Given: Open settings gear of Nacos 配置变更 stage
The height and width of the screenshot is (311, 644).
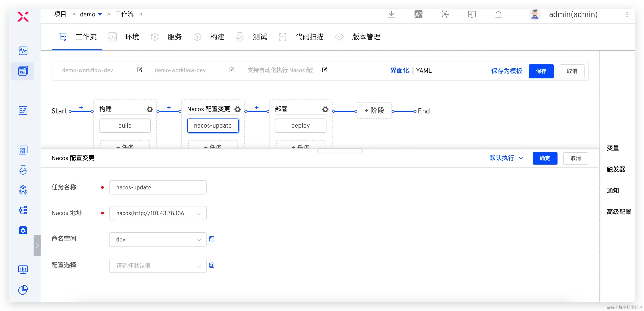Looking at the screenshot, I should click(x=238, y=109).
